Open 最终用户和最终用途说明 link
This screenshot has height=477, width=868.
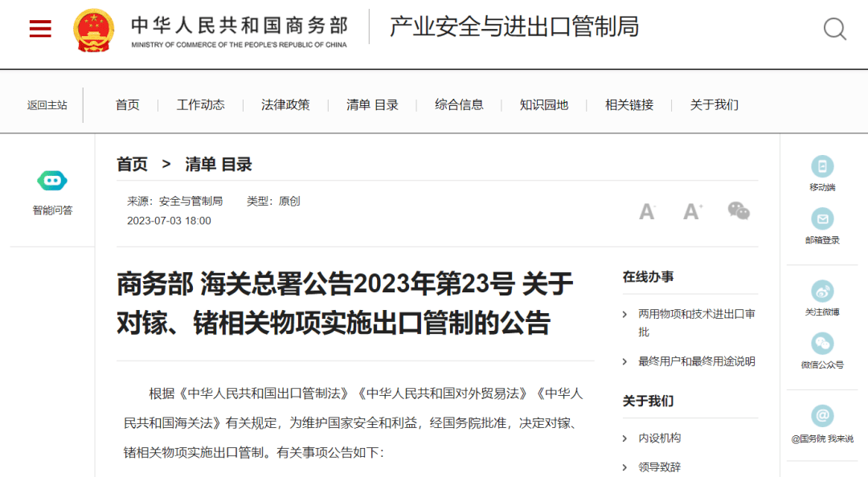pos(696,361)
